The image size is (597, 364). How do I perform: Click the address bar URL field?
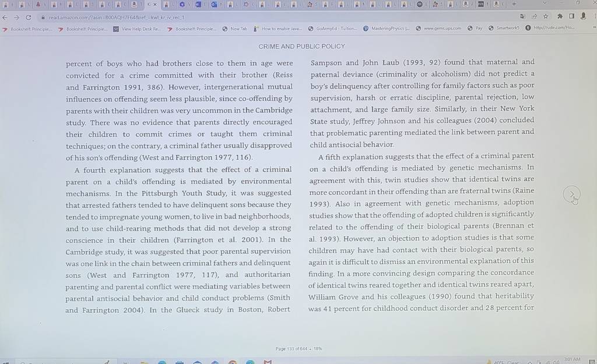coord(266,17)
